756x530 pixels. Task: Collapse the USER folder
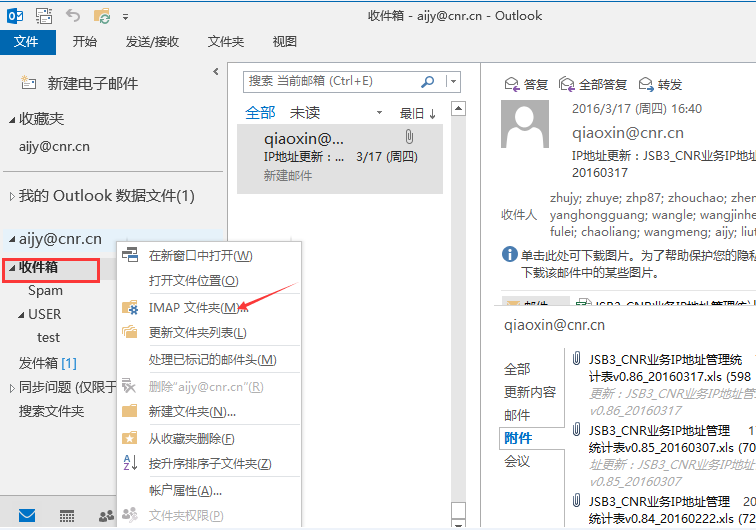tap(21, 315)
